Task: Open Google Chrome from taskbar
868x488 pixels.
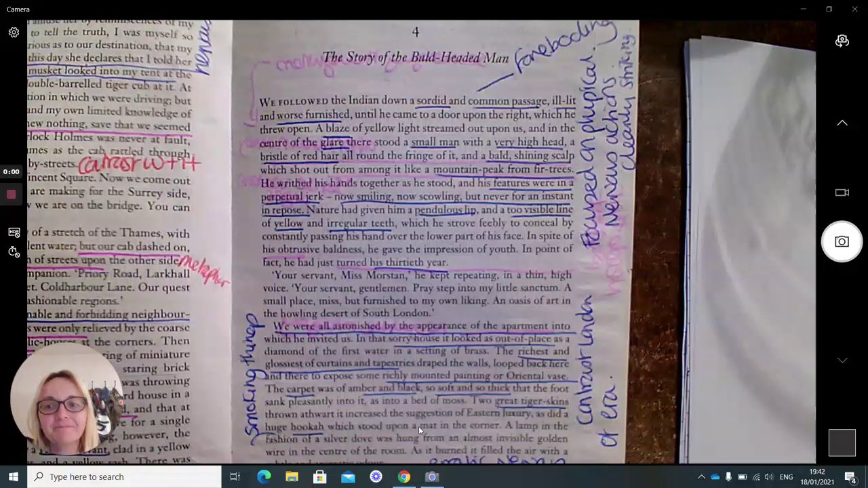Action: (x=403, y=476)
